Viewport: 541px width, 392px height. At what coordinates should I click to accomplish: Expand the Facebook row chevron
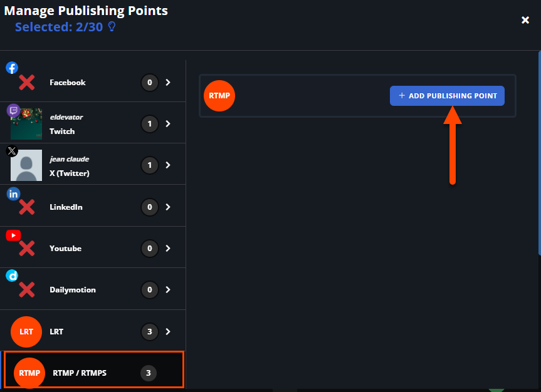click(168, 83)
